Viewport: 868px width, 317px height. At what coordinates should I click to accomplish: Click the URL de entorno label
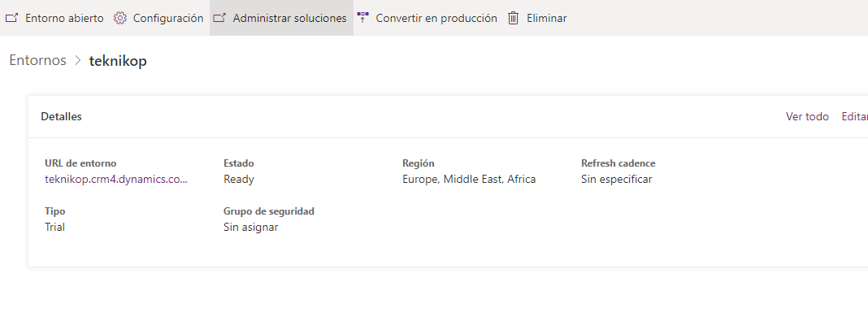(x=80, y=163)
